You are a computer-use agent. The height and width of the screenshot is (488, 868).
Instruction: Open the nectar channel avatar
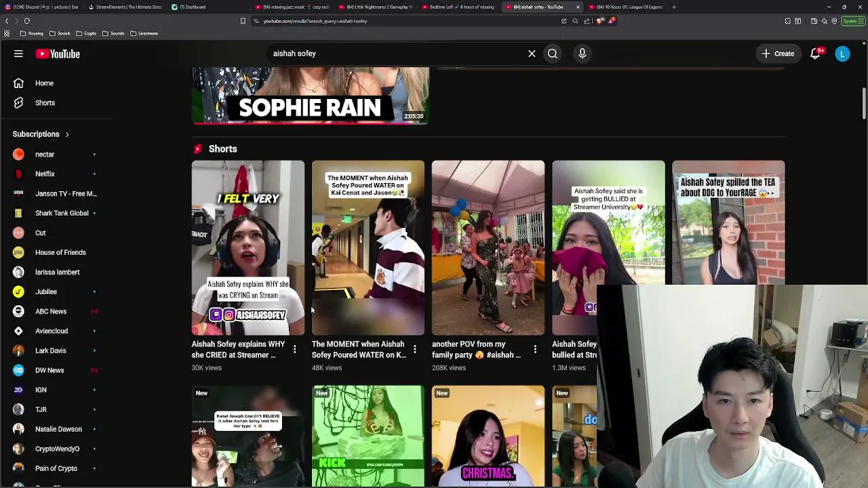click(18, 155)
